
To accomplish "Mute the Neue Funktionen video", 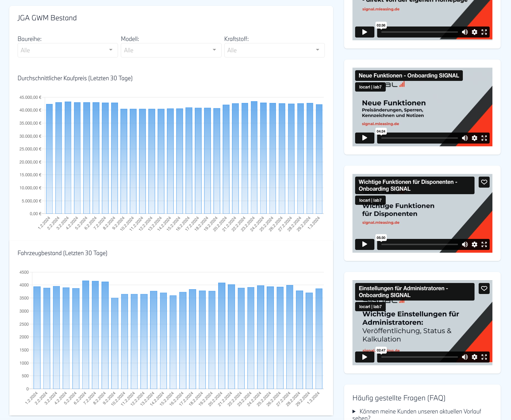I will pos(465,138).
